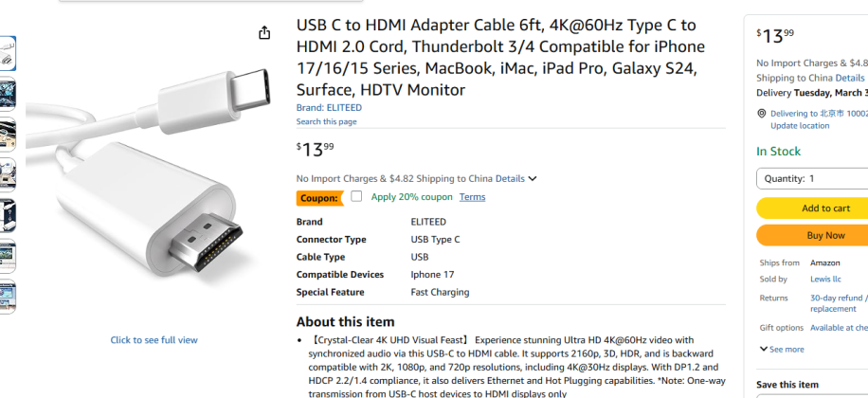The height and width of the screenshot is (398, 868).
Task: Open the Delivering to 北京市 address link
Action: (819, 113)
